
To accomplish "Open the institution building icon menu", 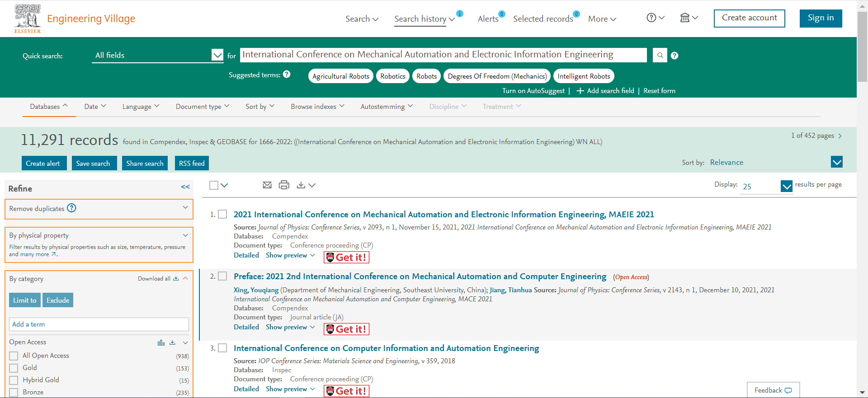I will click(685, 18).
